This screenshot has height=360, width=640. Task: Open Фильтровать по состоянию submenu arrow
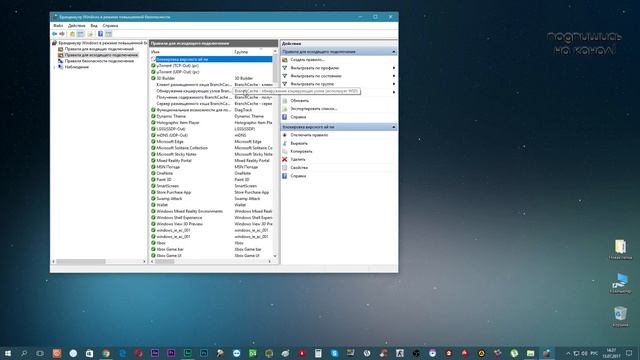(393, 76)
